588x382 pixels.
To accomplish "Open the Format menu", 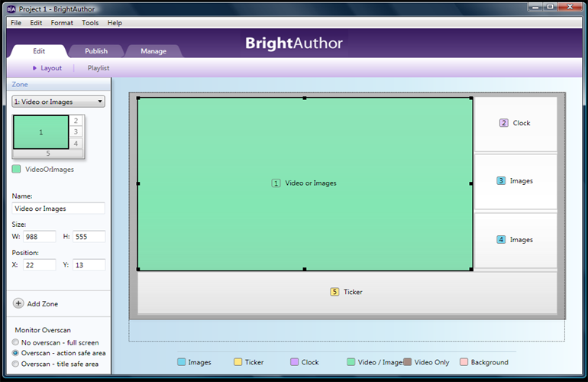I will click(62, 23).
